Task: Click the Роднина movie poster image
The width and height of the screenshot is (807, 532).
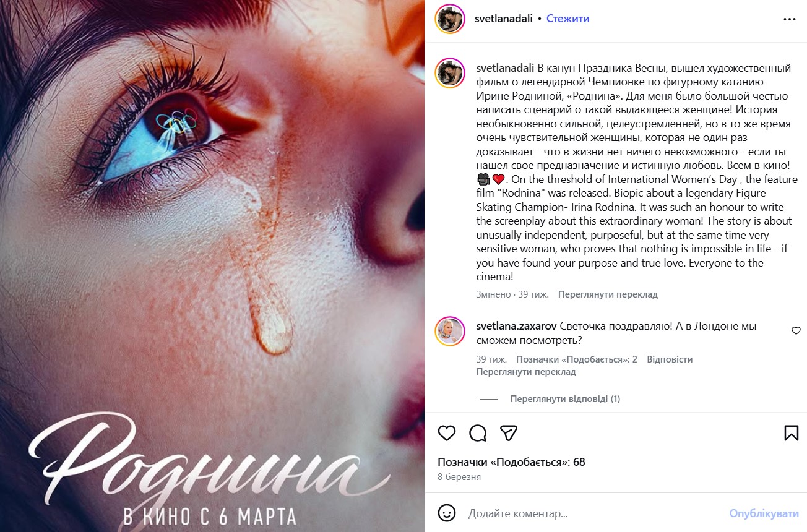Action: 212,266
